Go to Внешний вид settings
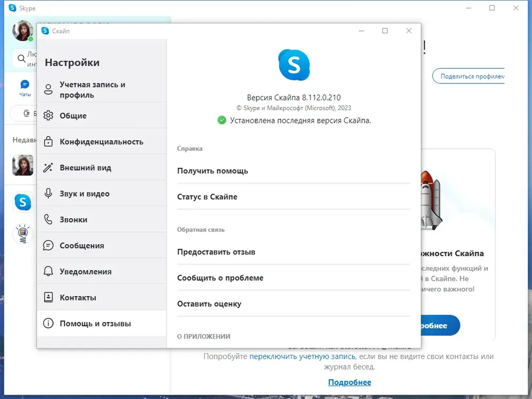The image size is (532, 399). (x=102, y=168)
